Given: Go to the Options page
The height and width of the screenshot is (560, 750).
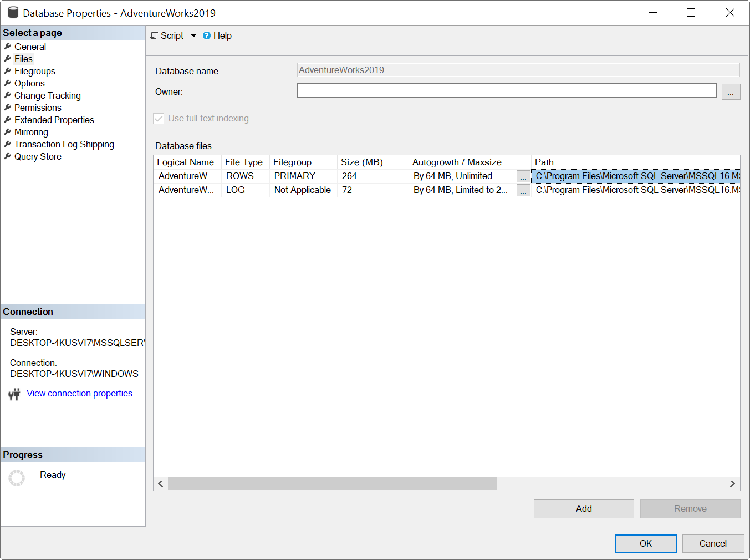Looking at the screenshot, I should tap(29, 83).
